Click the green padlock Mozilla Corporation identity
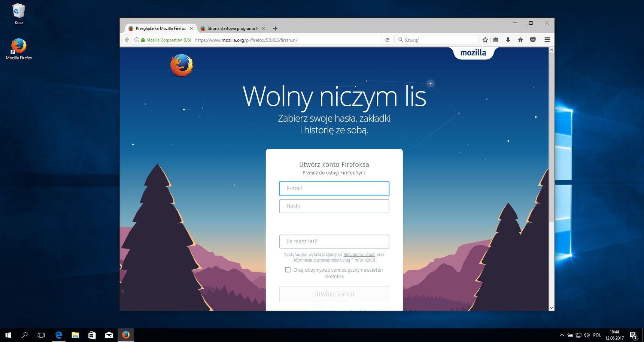The image size is (644, 342). click(166, 40)
